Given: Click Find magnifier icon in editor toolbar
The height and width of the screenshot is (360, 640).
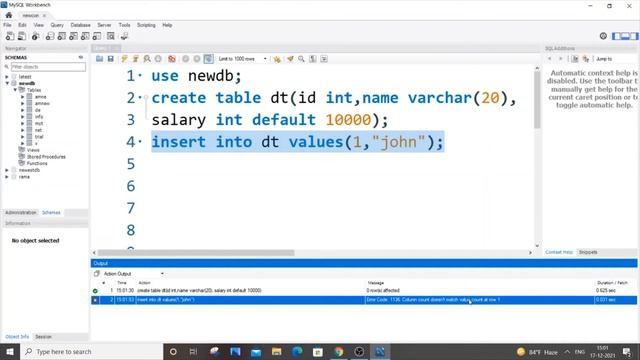Looking at the screenshot, I should tap(301, 59).
